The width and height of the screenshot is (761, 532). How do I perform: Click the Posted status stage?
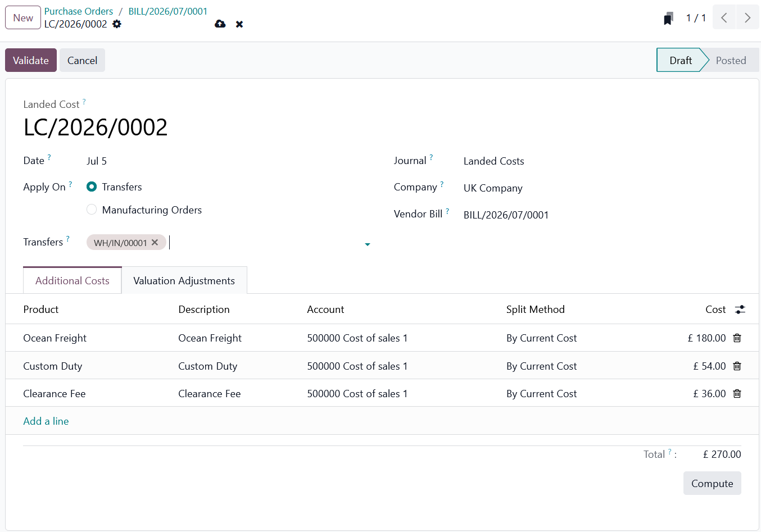[x=731, y=60]
